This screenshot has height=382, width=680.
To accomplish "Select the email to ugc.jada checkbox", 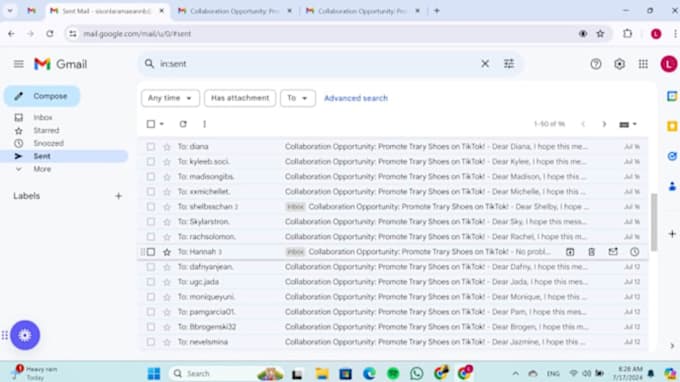I will [x=150, y=282].
